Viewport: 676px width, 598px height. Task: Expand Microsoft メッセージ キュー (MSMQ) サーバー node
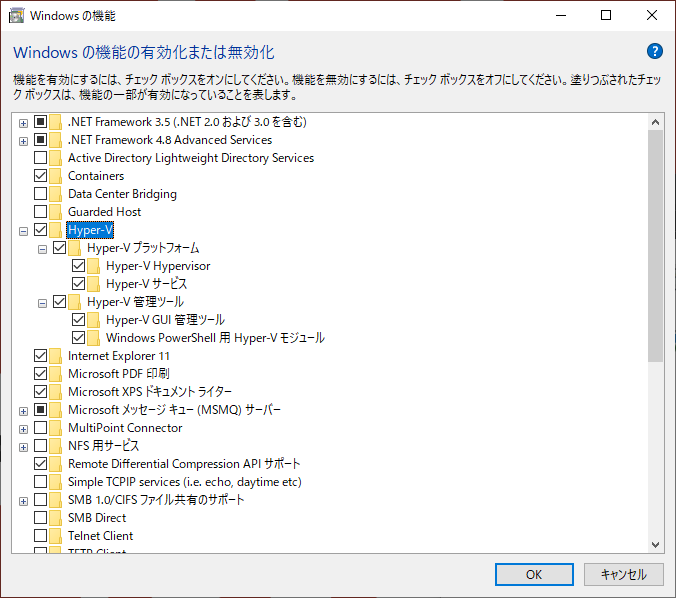[x=23, y=411]
